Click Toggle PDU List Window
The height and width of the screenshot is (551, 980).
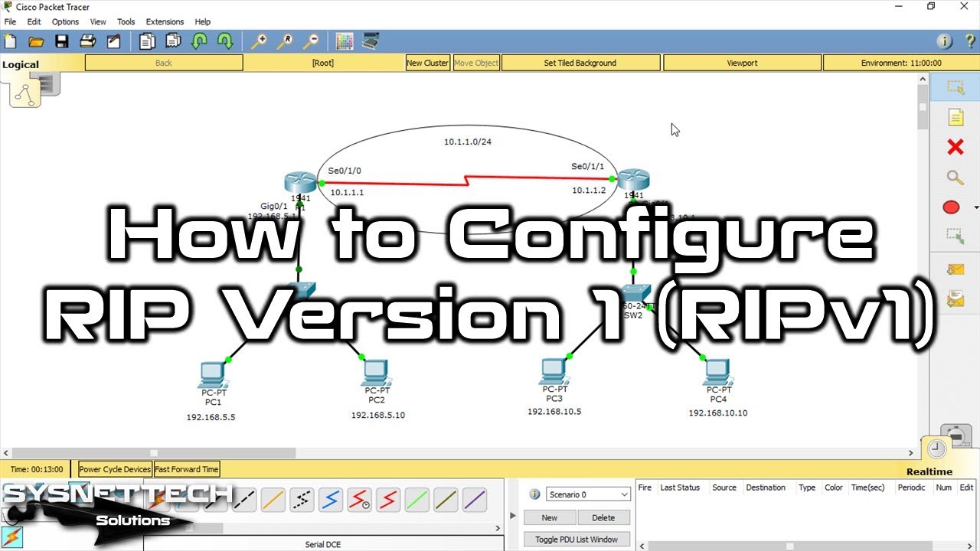[x=577, y=540]
